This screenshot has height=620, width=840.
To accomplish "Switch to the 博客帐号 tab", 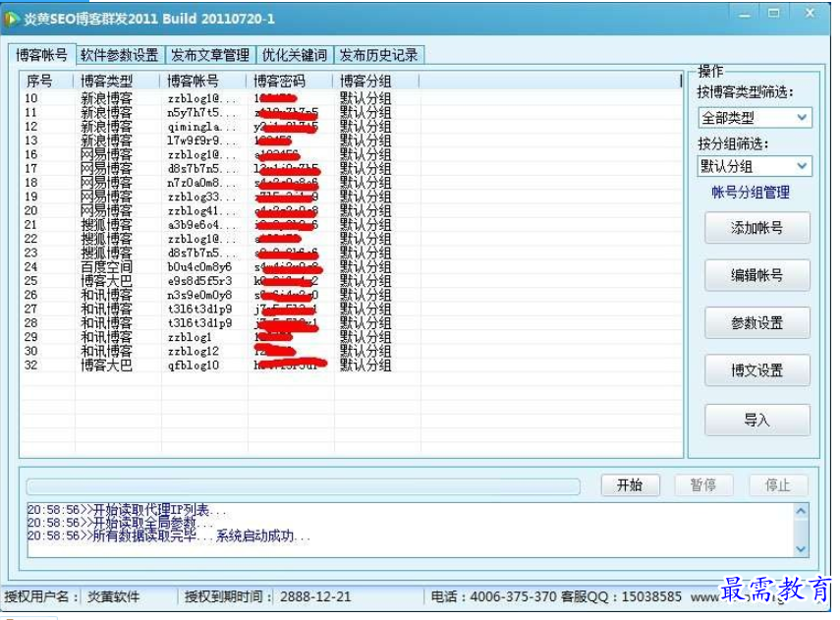I will (42, 55).
